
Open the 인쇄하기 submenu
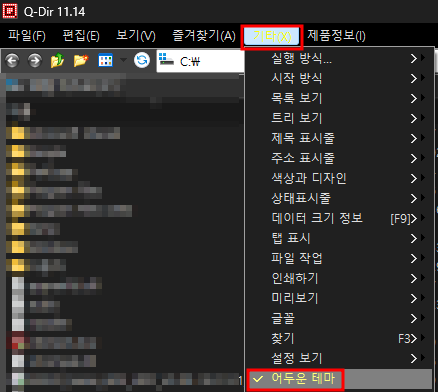point(339,278)
